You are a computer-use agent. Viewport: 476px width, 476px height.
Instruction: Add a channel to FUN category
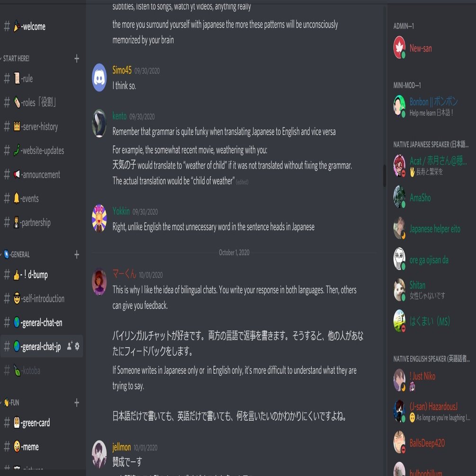coord(77,403)
